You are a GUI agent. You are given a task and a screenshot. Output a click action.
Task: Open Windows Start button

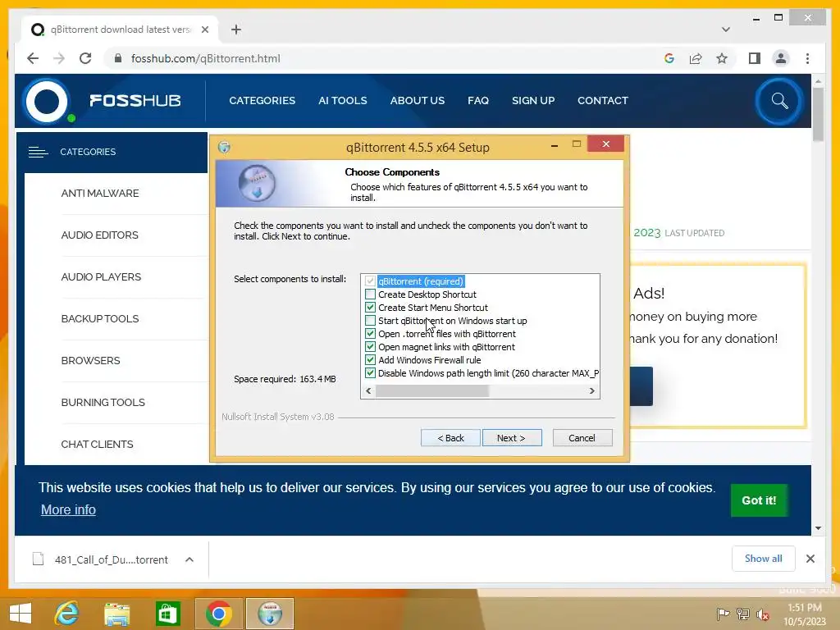pos(21,614)
